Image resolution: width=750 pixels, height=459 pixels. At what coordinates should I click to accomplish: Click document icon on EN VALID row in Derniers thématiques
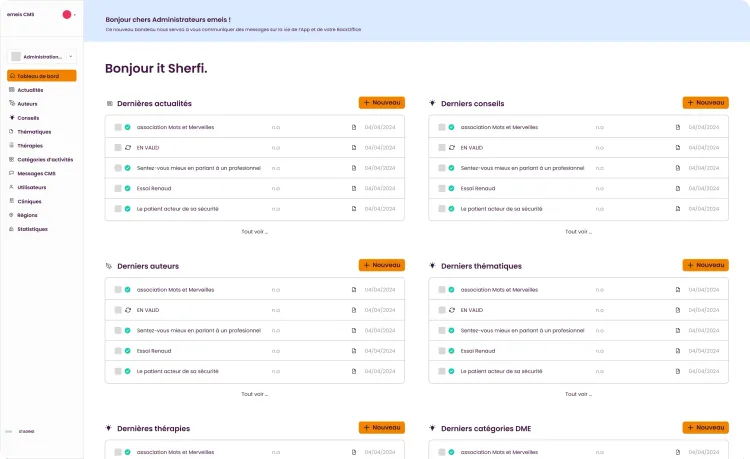(x=678, y=310)
